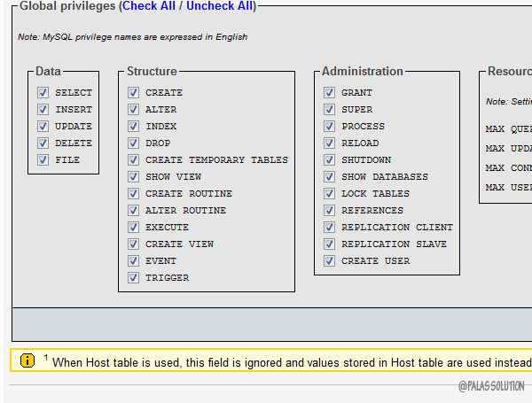
Task: Toggle the DROP privilege checkbox
Action: [x=133, y=143]
